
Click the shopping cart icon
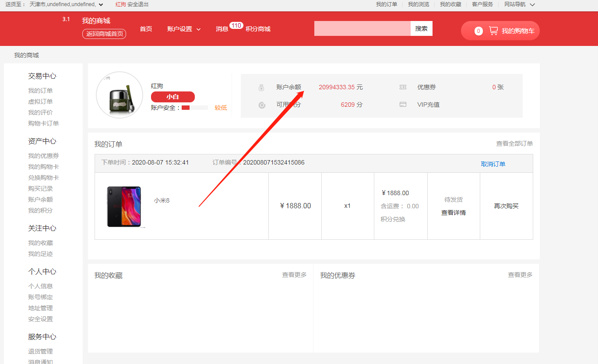click(493, 31)
